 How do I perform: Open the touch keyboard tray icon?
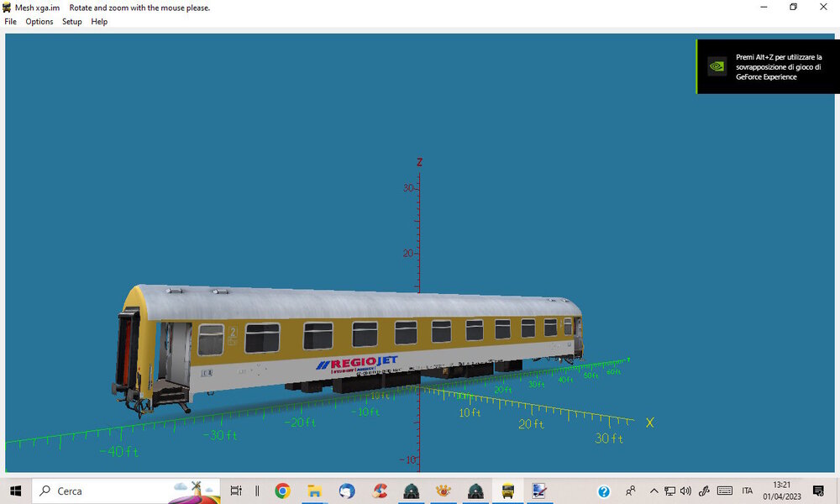click(x=725, y=491)
